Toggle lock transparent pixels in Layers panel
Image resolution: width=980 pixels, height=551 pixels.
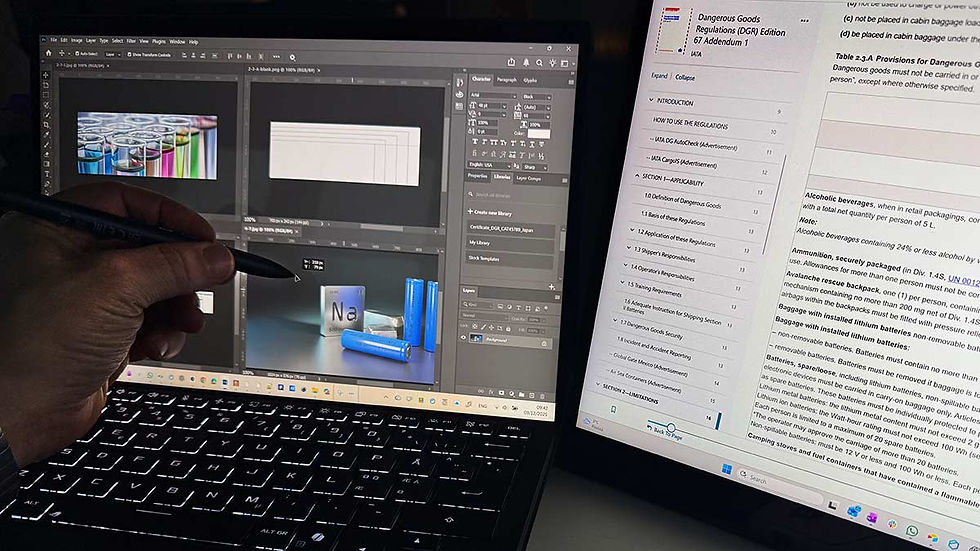[x=475, y=327]
